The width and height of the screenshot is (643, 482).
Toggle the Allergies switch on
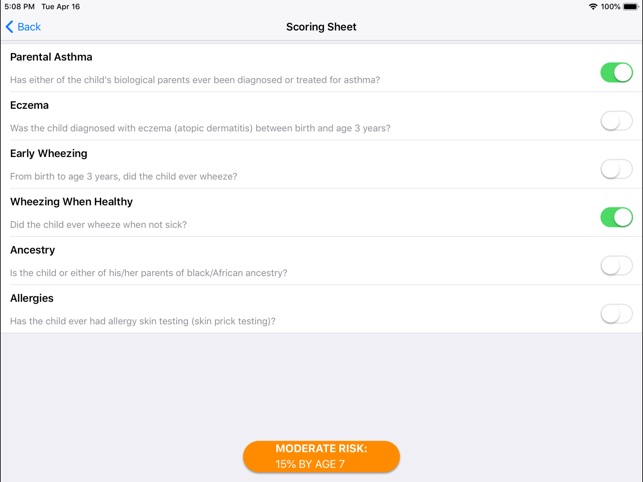(x=616, y=314)
